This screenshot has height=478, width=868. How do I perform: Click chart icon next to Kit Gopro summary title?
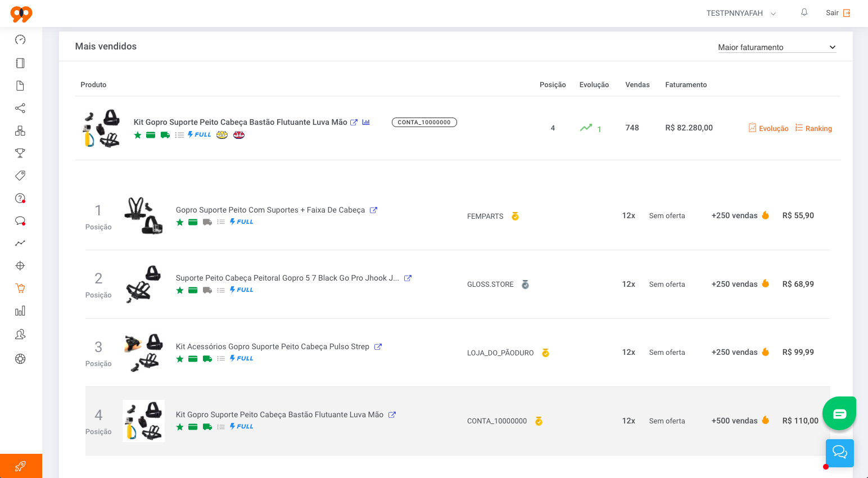pyautogui.click(x=366, y=122)
